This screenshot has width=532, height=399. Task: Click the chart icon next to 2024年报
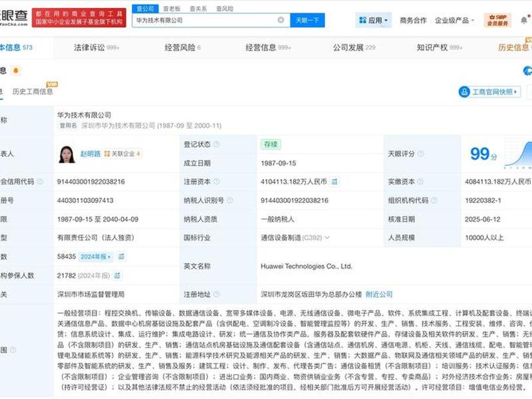coord(121,257)
